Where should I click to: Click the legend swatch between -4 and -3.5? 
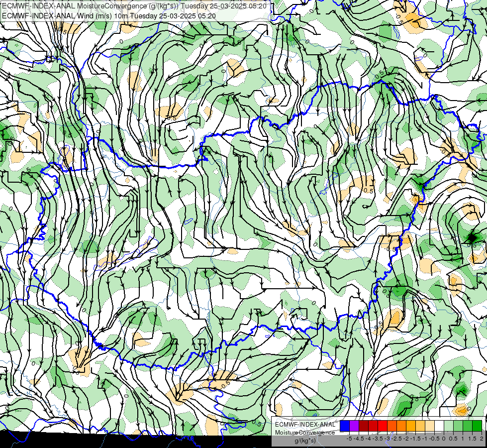[x=373, y=426]
